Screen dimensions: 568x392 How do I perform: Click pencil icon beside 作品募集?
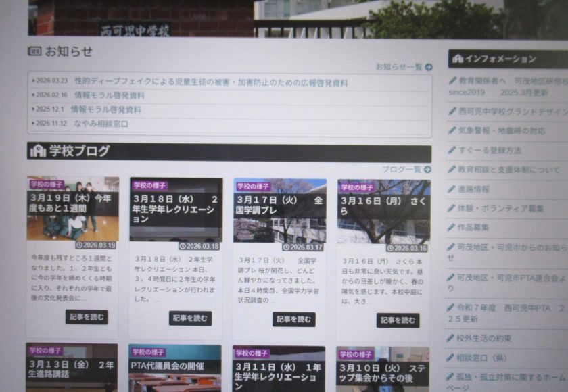pyautogui.click(x=452, y=227)
